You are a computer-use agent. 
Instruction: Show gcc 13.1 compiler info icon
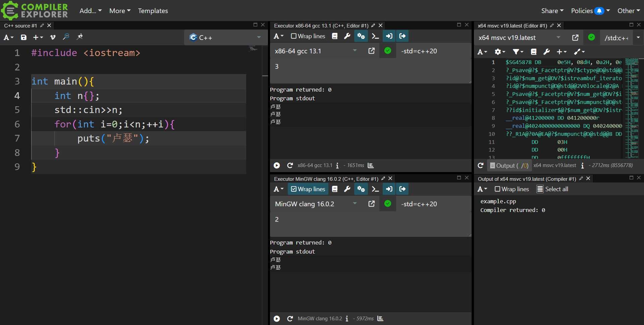point(337,165)
